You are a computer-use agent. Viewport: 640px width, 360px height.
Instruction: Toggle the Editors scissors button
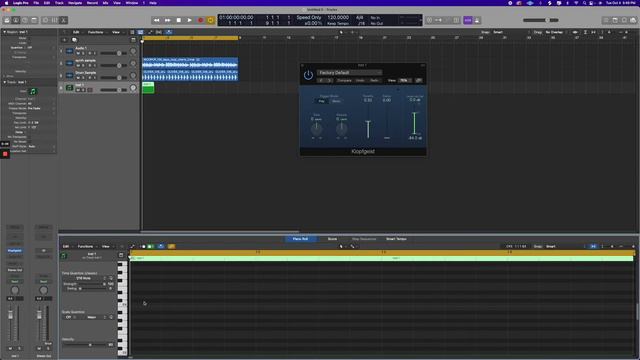click(x=64, y=20)
